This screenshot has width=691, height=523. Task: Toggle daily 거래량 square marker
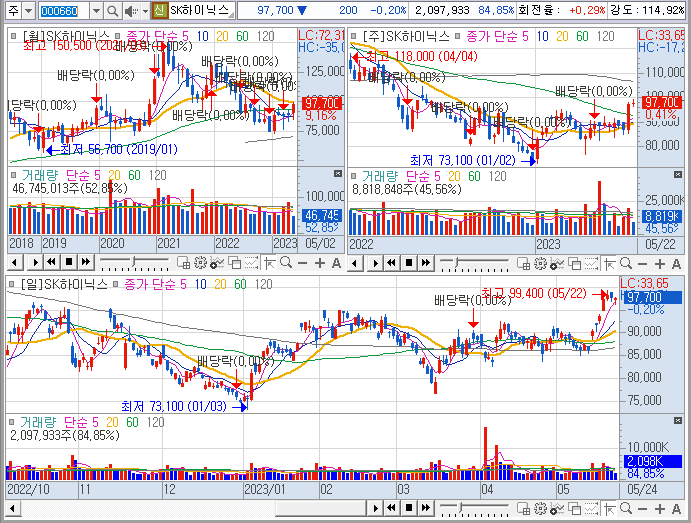pos(12,422)
